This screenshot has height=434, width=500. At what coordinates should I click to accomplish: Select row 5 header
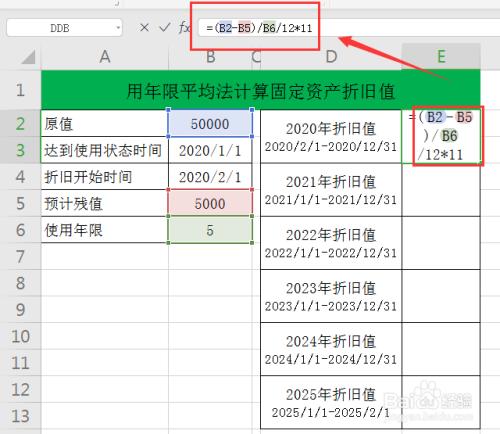(x=20, y=203)
